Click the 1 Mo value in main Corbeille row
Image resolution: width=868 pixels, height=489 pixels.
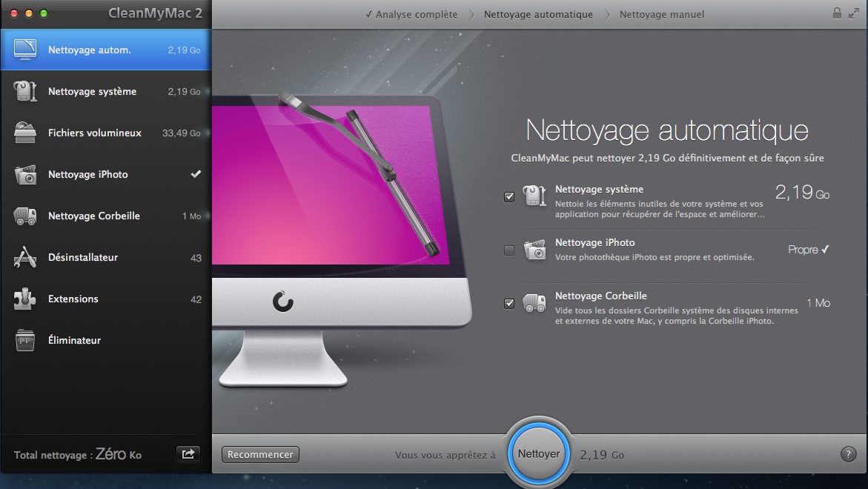pos(818,302)
